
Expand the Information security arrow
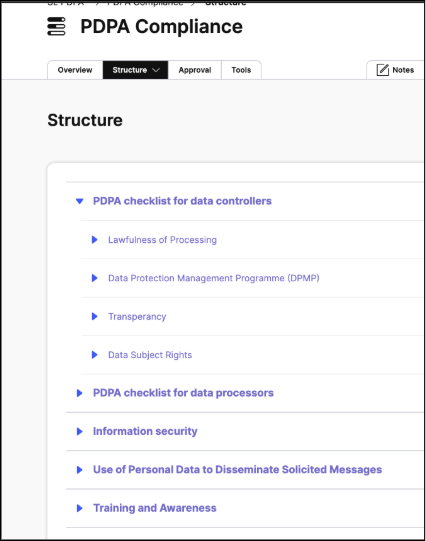[79, 431]
